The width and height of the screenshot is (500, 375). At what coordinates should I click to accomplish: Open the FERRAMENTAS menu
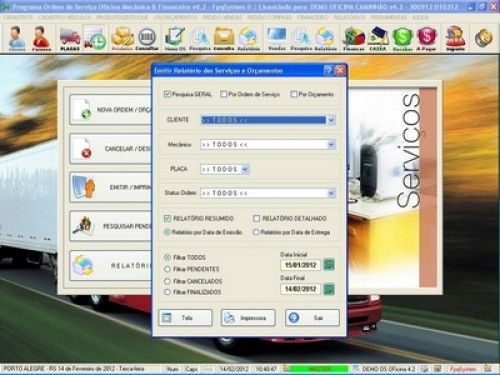389,17
